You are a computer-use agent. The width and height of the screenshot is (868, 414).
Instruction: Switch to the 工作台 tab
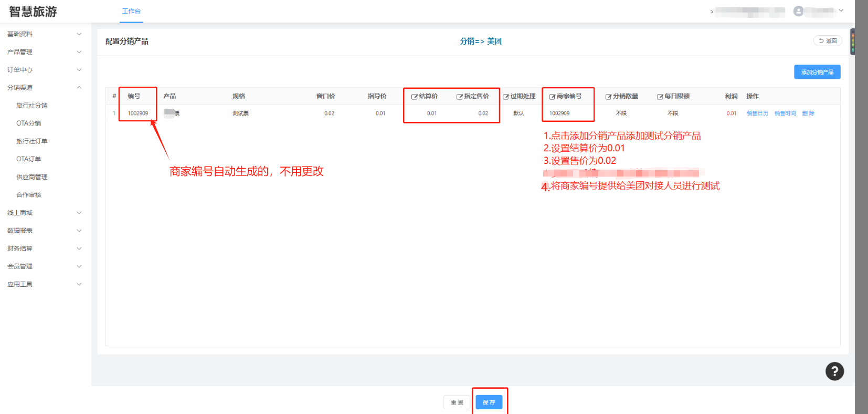(x=131, y=11)
